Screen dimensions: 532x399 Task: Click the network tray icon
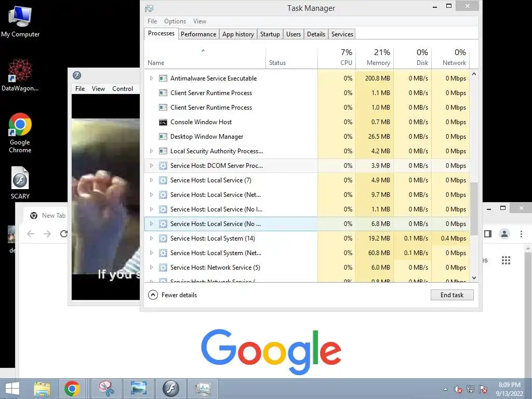pyautogui.click(x=471, y=389)
